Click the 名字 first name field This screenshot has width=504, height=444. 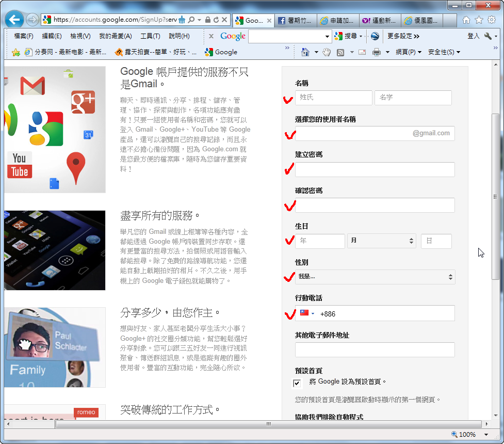tap(413, 98)
